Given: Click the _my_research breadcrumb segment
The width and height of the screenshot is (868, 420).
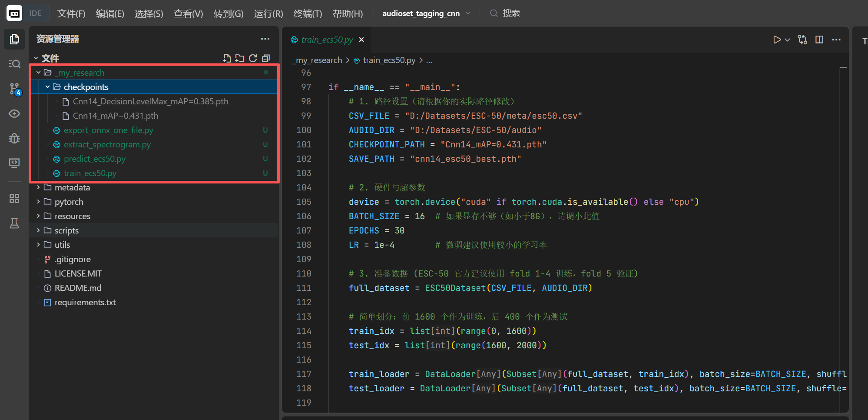Looking at the screenshot, I should [317, 60].
